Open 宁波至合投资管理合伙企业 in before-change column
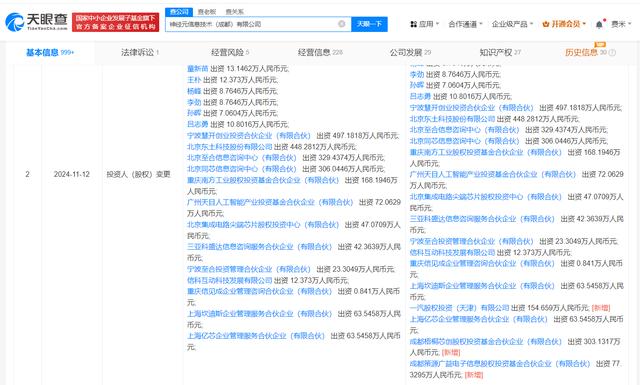Screen dimensions: 640x385 click(249, 269)
